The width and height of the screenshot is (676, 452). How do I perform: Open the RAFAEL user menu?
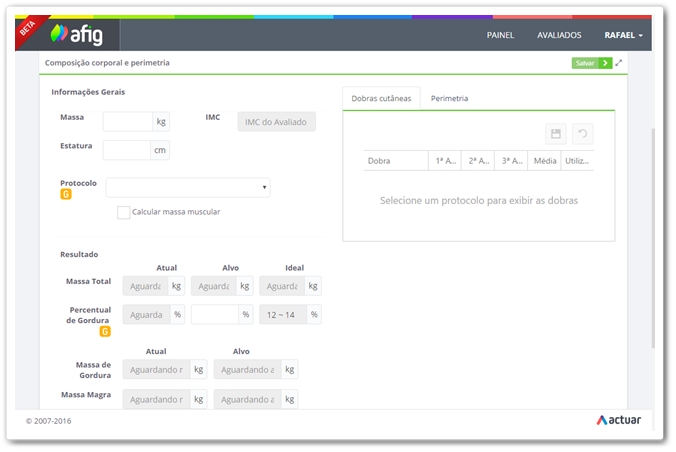623,35
